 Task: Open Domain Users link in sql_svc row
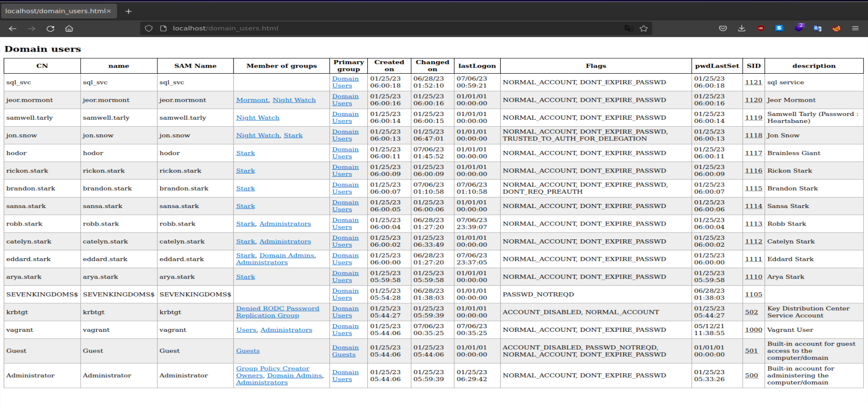pos(345,82)
